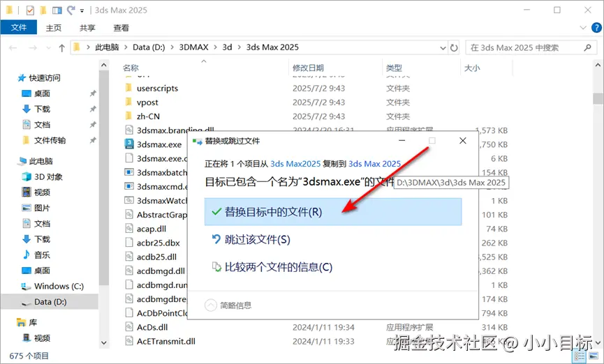Open the 主页 ribbon tab
Screen dimensions: 604x364
54,28
